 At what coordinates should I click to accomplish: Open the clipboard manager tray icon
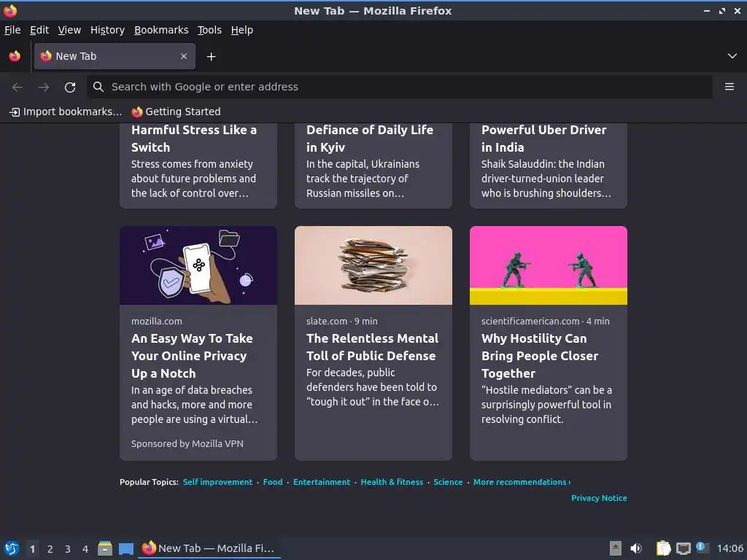pyautogui.click(x=663, y=548)
